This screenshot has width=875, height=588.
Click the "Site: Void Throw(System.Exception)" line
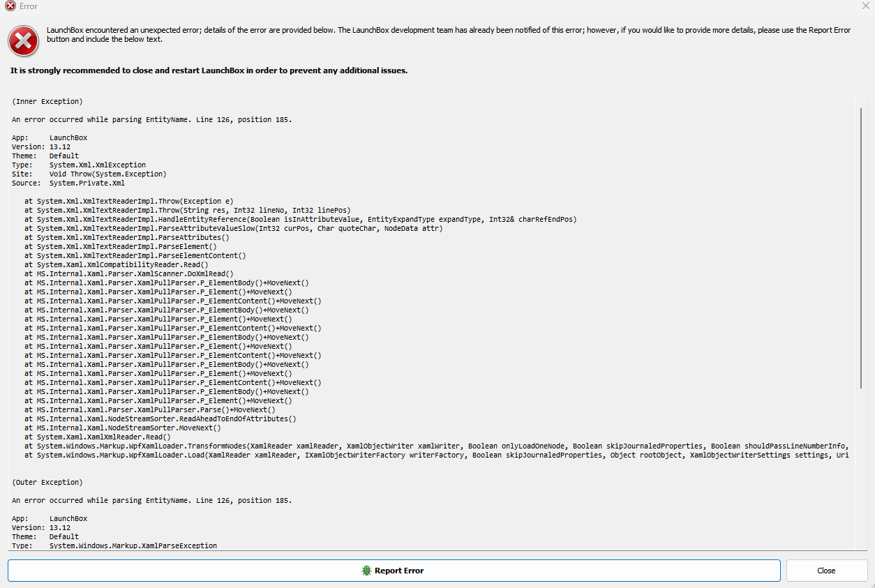[89, 174]
